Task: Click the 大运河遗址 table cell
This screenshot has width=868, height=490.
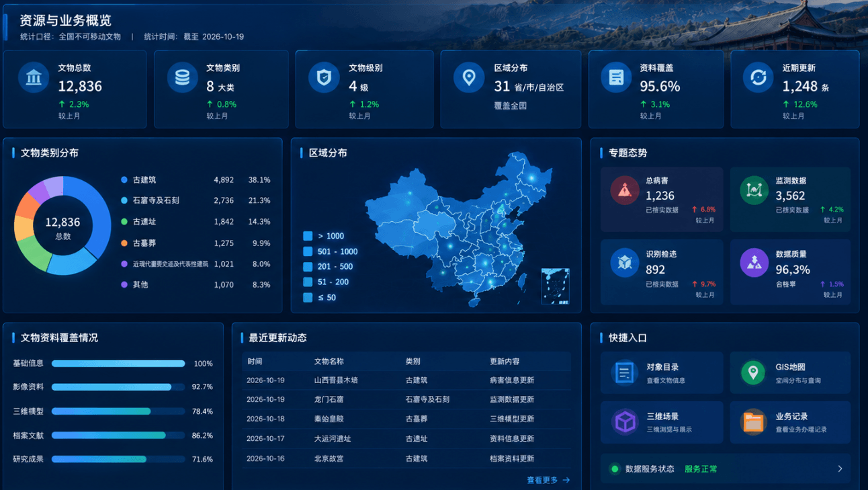Action: tap(333, 438)
